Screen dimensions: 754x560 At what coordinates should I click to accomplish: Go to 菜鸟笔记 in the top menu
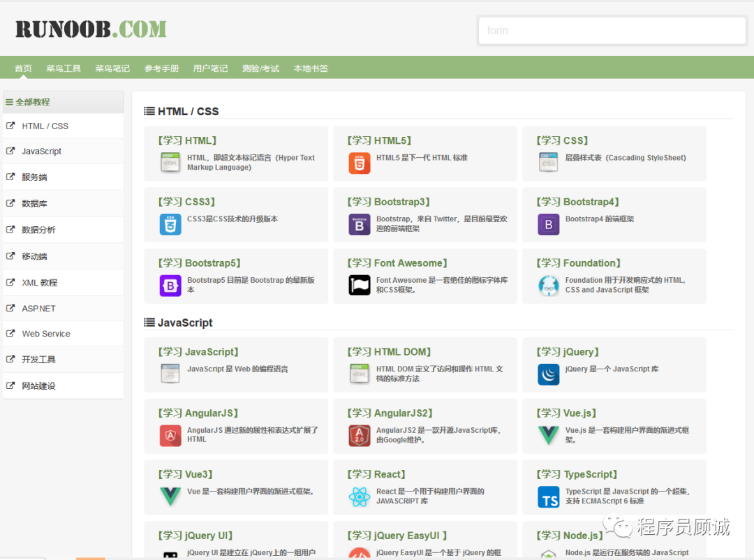[112, 68]
